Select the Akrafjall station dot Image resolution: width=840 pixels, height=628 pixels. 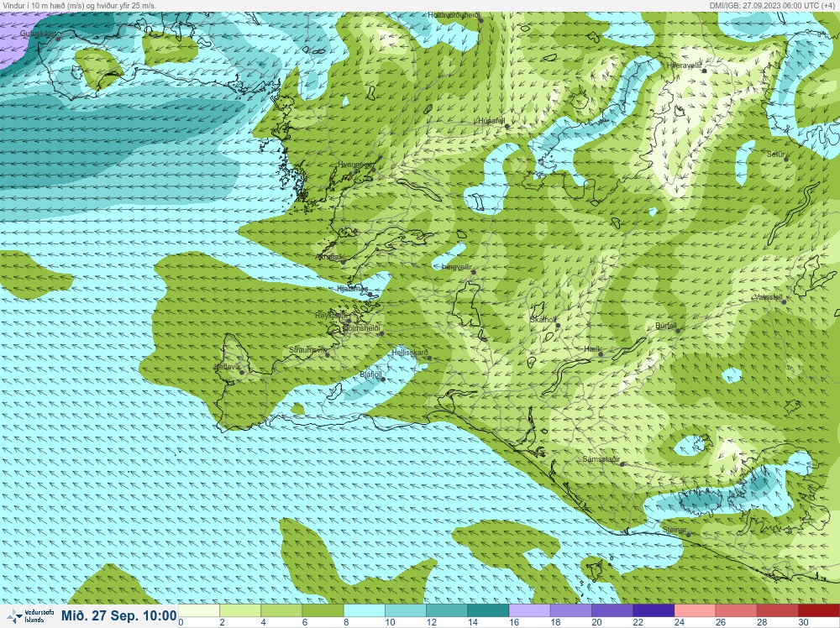343,262
